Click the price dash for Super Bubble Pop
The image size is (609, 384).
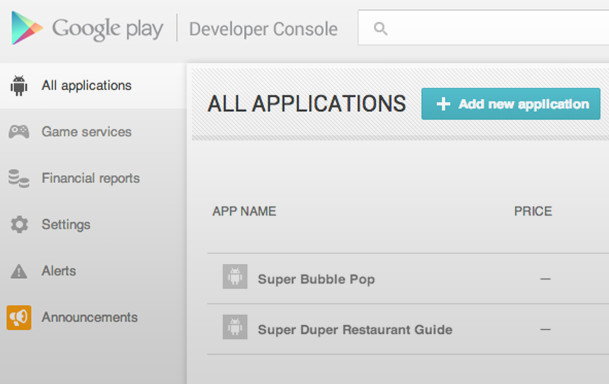545,279
